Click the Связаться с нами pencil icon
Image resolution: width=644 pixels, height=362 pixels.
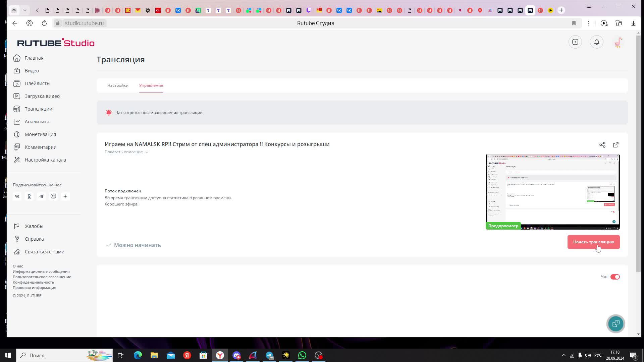(x=17, y=252)
